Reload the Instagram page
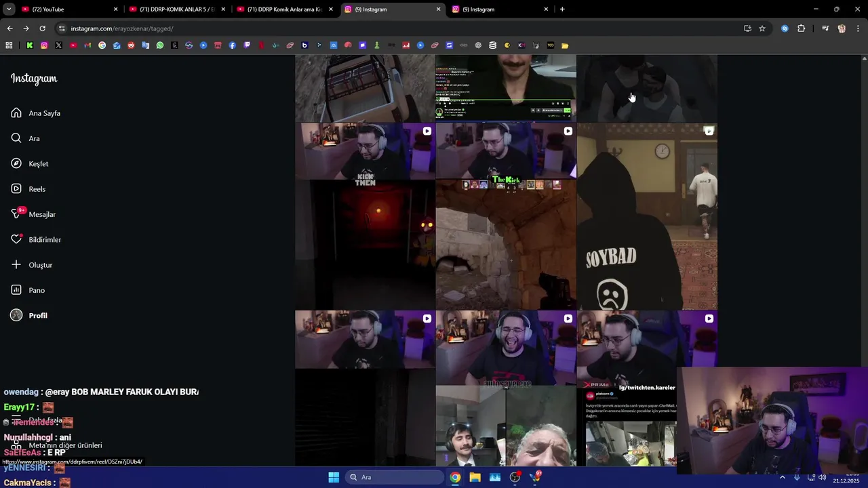The image size is (868, 488). point(42,28)
